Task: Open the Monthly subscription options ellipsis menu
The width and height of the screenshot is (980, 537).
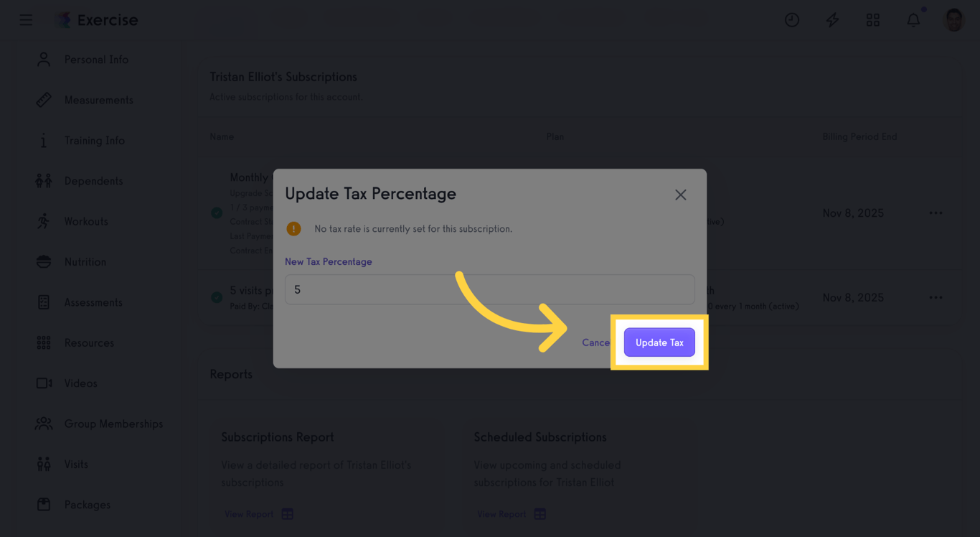Action: [x=936, y=213]
